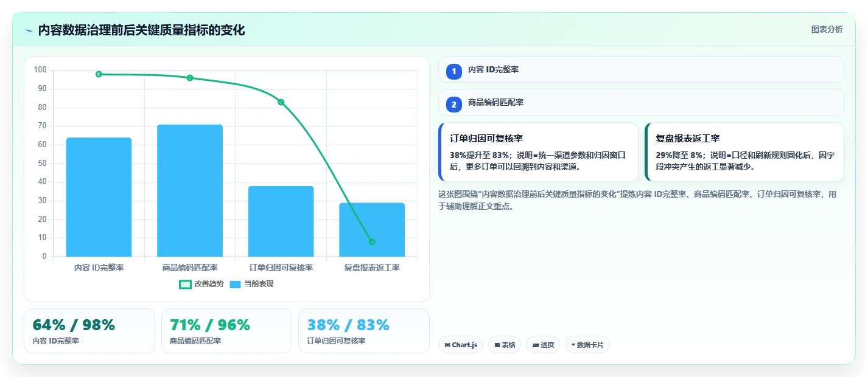The height and width of the screenshot is (377, 868).
Task: Click the trend line point at 96
Action: (x=190, y=78)
